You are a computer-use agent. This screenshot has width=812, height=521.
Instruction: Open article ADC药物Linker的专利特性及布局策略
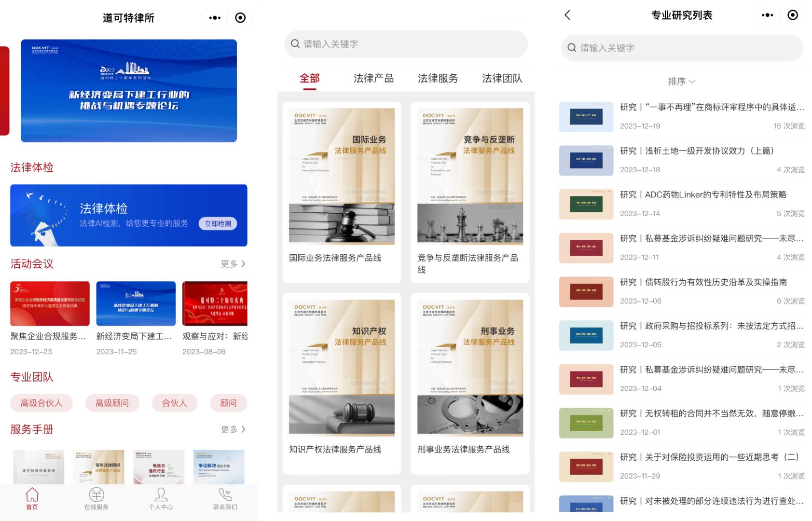coord(682,204)
